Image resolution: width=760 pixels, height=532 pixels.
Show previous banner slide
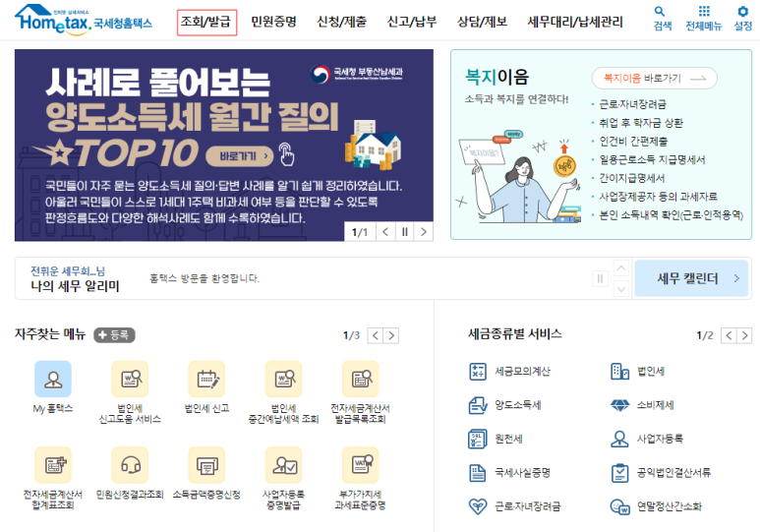(385, 232)
